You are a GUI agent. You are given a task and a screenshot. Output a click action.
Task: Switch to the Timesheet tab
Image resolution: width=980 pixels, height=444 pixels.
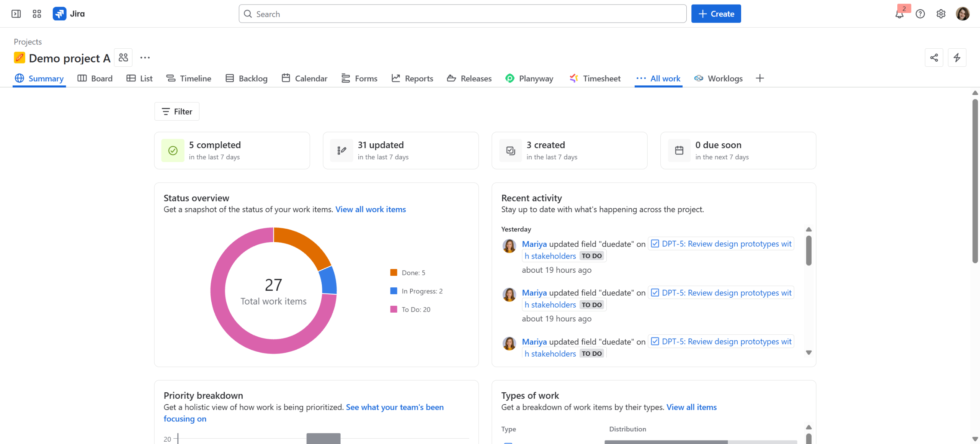(x=595, y=78)
